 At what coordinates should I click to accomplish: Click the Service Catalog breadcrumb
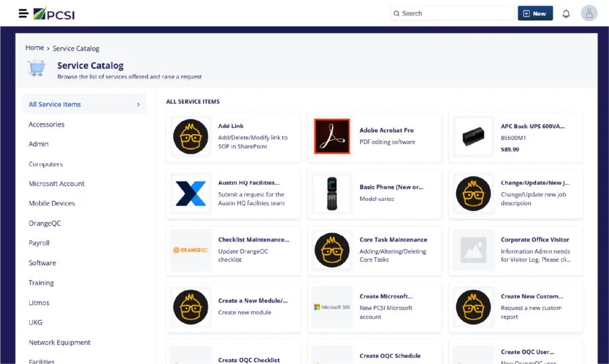[x=76, y=48]
